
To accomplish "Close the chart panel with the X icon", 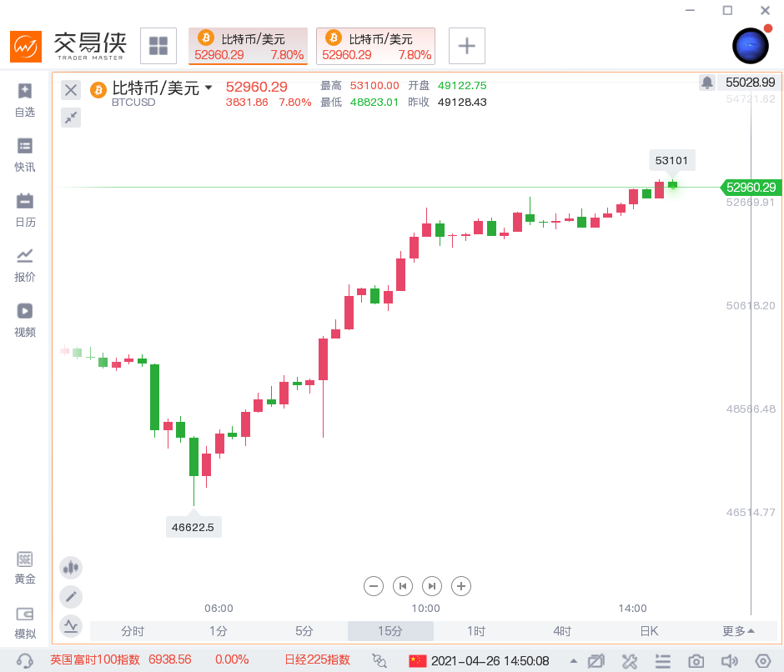I will coord(71,91).
